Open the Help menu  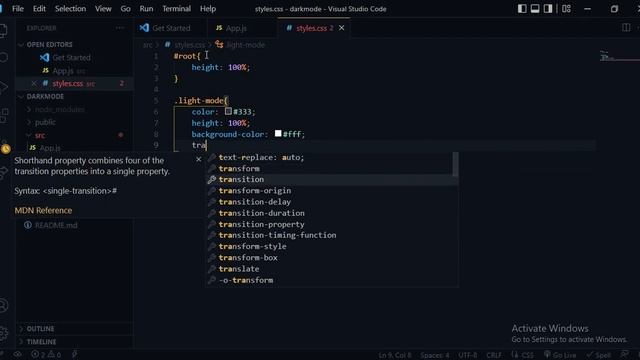(x=208, y=9)
